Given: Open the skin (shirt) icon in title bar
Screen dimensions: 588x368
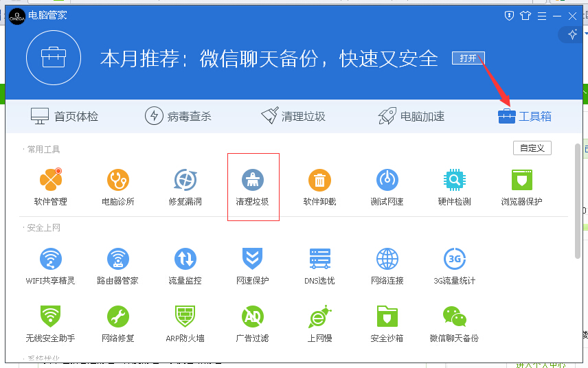Looking at the screenshot, I should point(525,16).
